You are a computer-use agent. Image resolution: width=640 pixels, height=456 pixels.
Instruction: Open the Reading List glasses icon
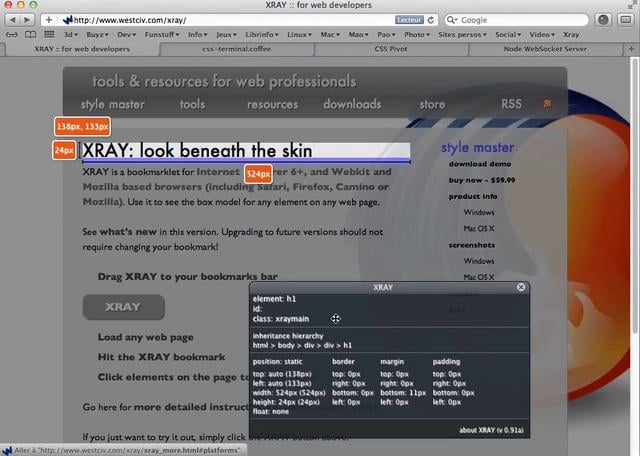pyautogui.click(x=11, y=35)
